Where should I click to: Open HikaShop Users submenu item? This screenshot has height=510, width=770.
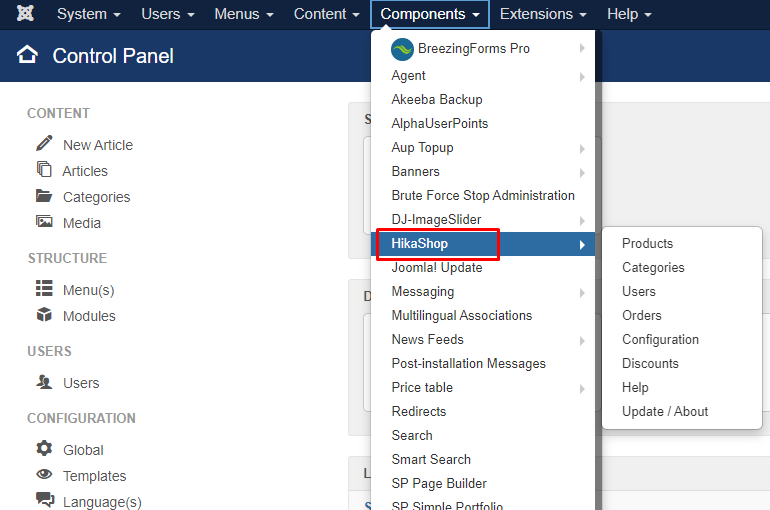pos(638,292)
